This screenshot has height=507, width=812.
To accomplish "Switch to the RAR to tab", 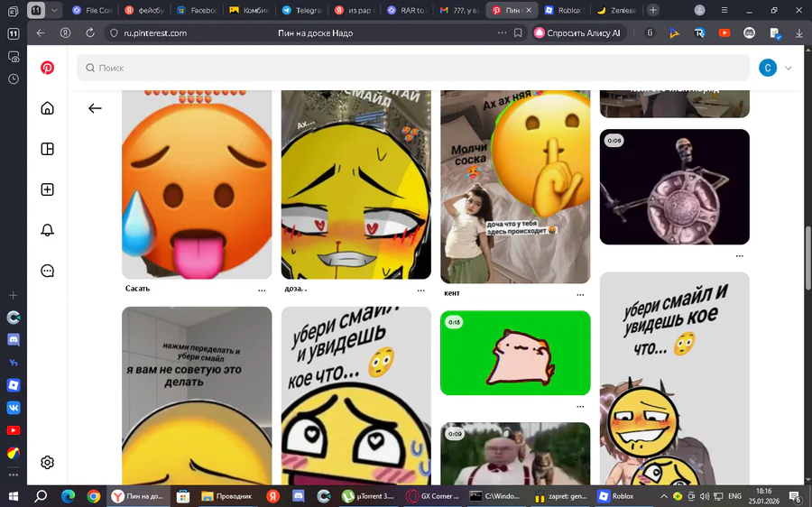I will point(408,10).
